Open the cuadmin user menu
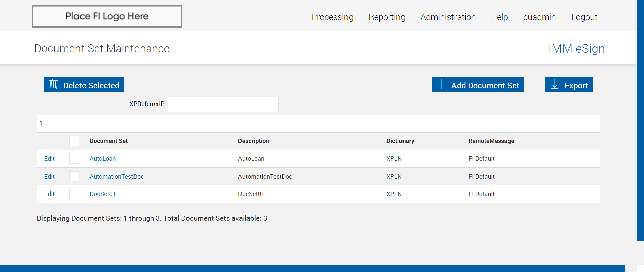Screen dimensions: 644x272 pyautogui.click(x=539, y=17)
